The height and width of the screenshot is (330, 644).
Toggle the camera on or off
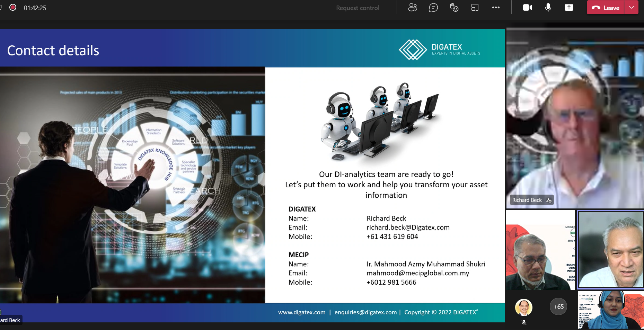pyautogui.click(x=527, y=7)
